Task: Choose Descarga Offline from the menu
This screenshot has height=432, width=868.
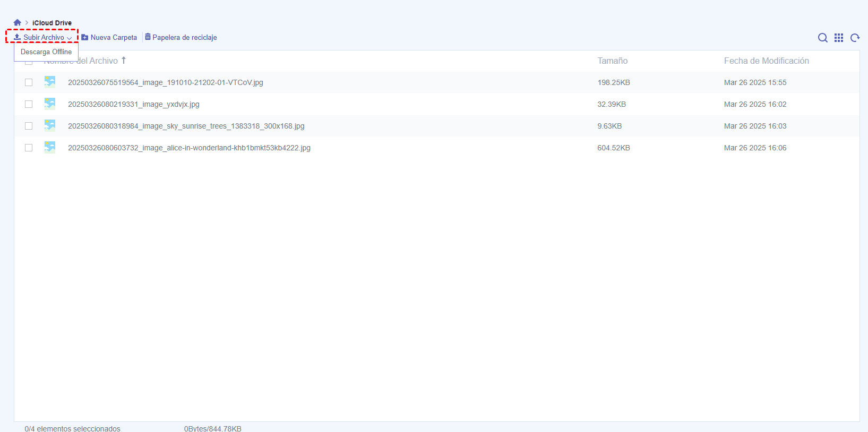Action: 46,52
